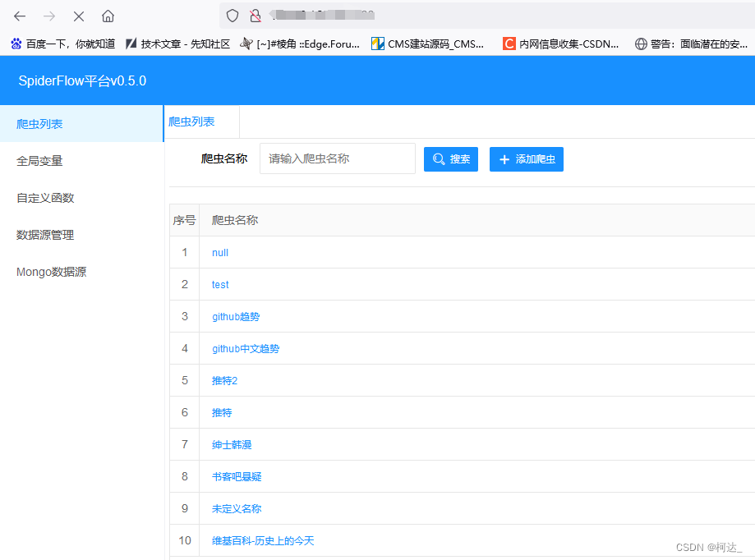The image size is (755, 560).
Task: Click the plus icon on 添加爬虫 button
Action: (x=503, y=158)
